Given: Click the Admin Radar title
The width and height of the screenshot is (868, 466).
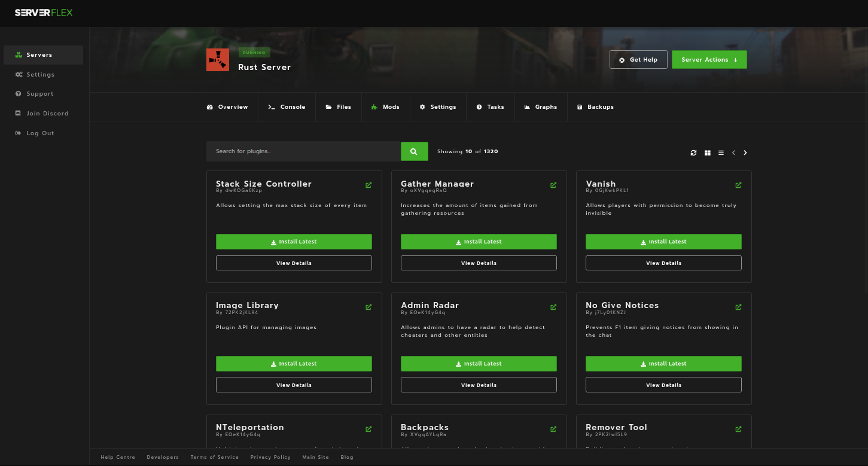Looking at the screenshot, I should 430,306.
